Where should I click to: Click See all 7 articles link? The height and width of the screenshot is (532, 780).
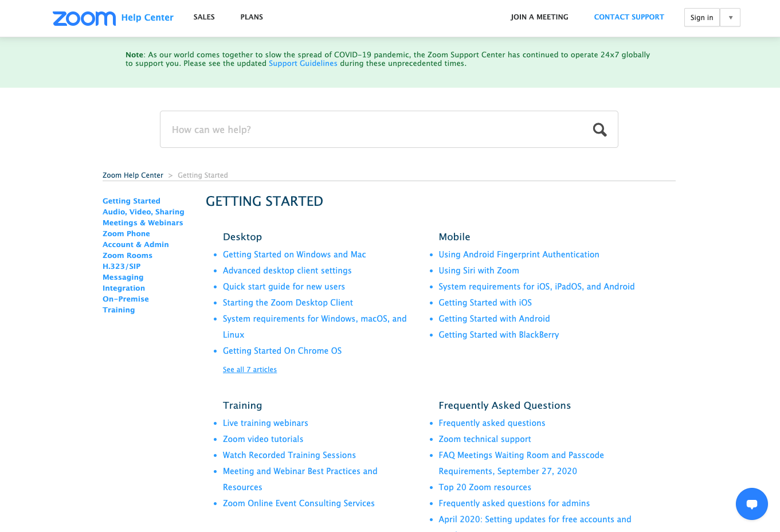[250, 370]
